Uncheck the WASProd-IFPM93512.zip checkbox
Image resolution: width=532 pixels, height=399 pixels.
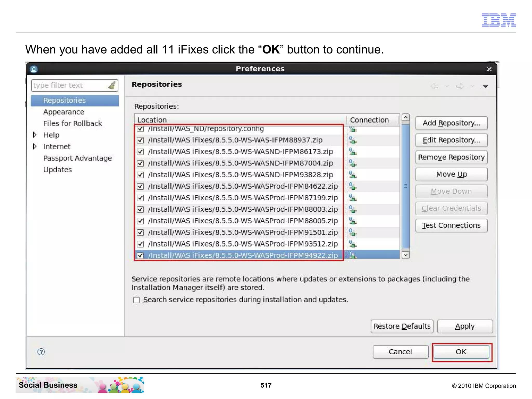click(140, 244)
